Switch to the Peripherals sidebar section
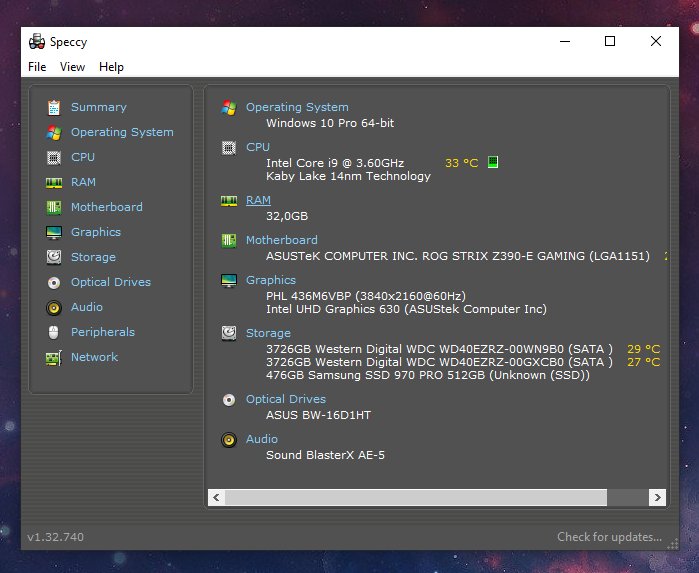 coord(103,332)
